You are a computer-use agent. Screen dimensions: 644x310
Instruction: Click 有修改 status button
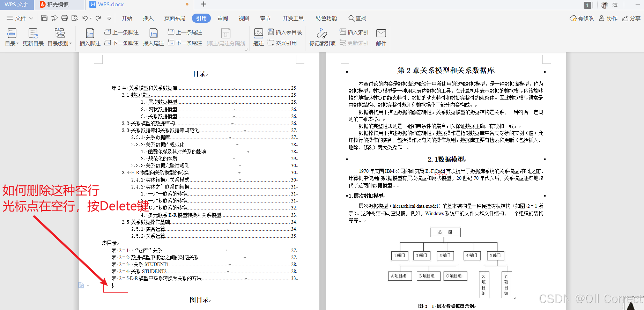coord(582,18)
